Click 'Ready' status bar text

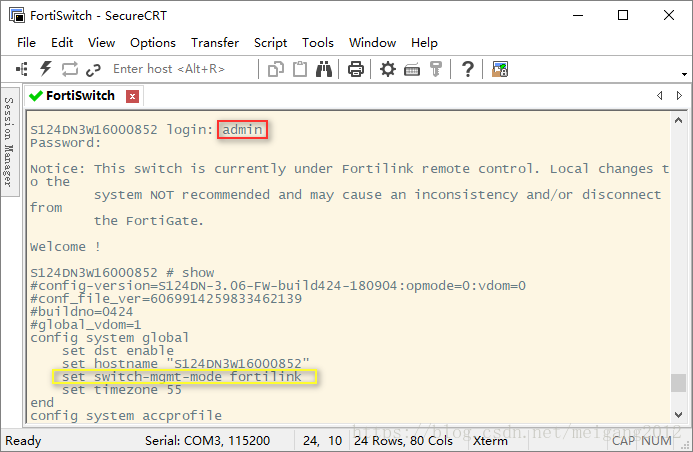[x=23, y=441]
